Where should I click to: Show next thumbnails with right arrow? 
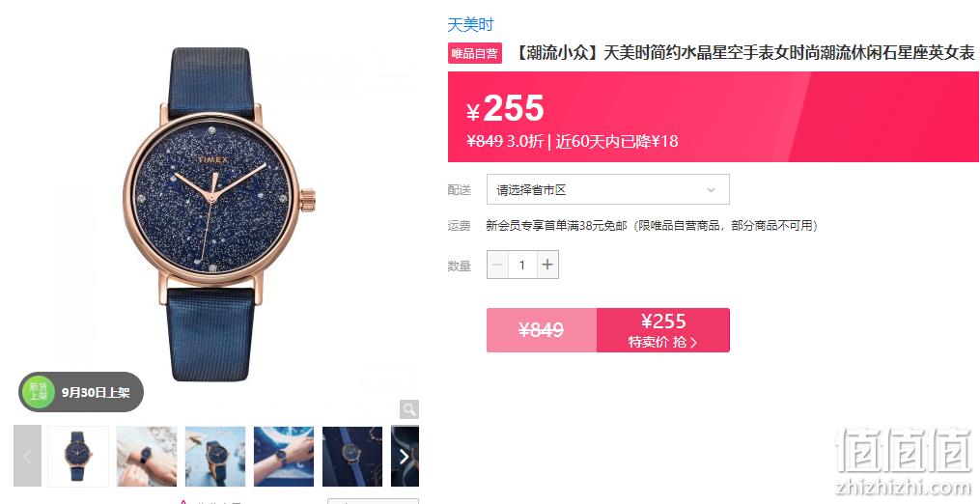pyautogui.click(x=405, y=457)
